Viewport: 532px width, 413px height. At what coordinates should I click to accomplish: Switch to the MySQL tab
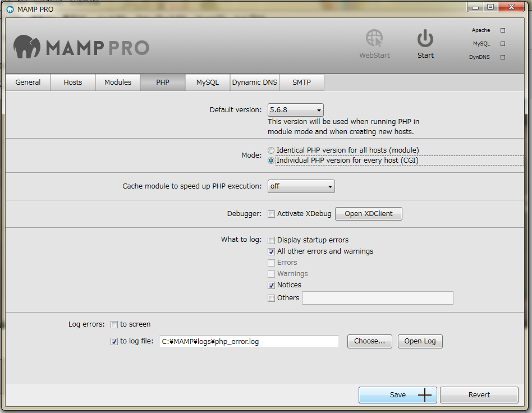pyautogui.click(x=207, y=82)
